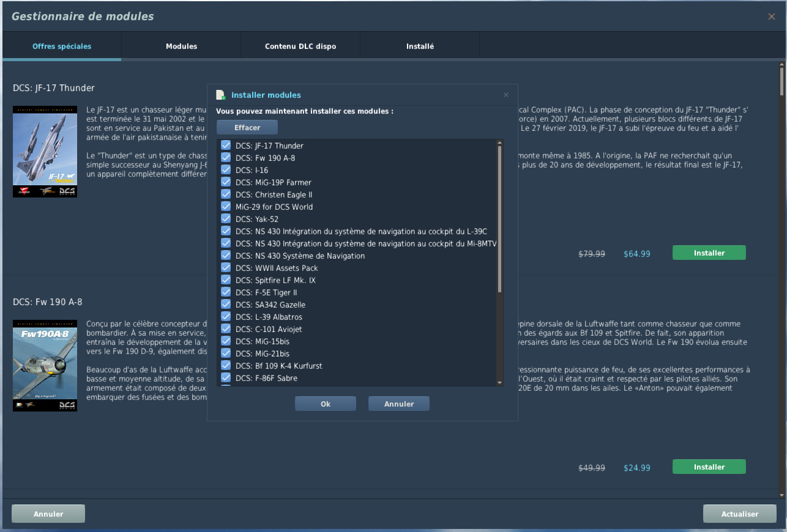Click the Effacer button to clear selection
Viewport: 787px width, 532px height.
pyautogui.click(x=247, y=127)
